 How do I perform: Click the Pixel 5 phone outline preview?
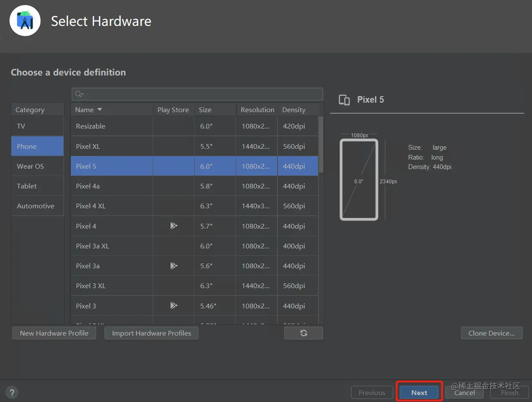click(359, 179)
